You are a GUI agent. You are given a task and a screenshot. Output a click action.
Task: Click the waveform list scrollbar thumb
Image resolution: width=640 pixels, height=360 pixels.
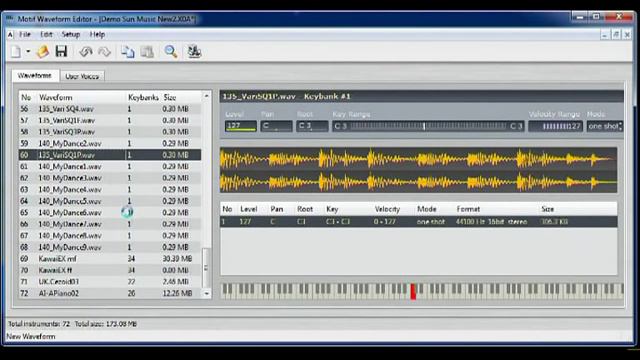tap(207, 267)
